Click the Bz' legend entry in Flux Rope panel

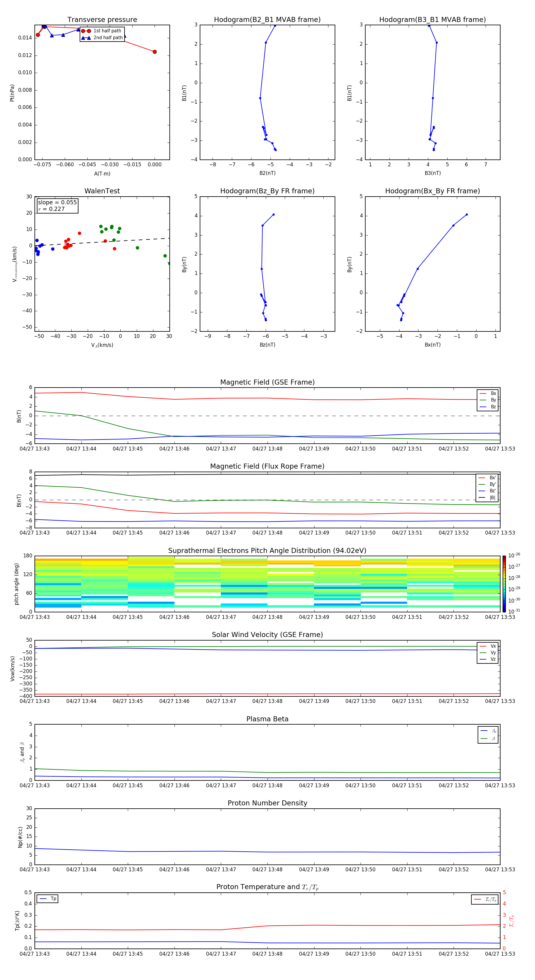(x=487, y=491)
